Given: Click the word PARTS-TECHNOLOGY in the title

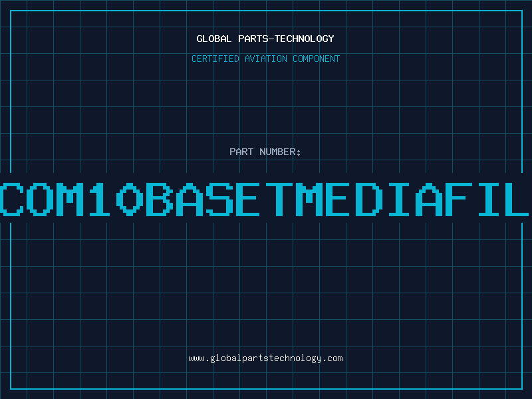Looking at the screenshot, I should tap(287, 39).
